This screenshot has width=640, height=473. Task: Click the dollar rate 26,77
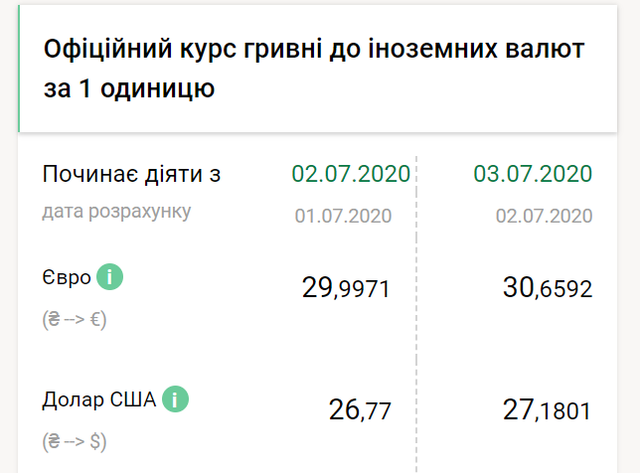click(359, 409)
